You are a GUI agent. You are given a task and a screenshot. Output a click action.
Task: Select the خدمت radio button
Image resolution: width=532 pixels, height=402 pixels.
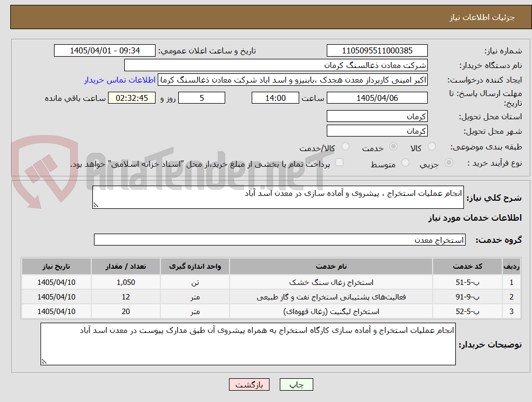point(393,146)
